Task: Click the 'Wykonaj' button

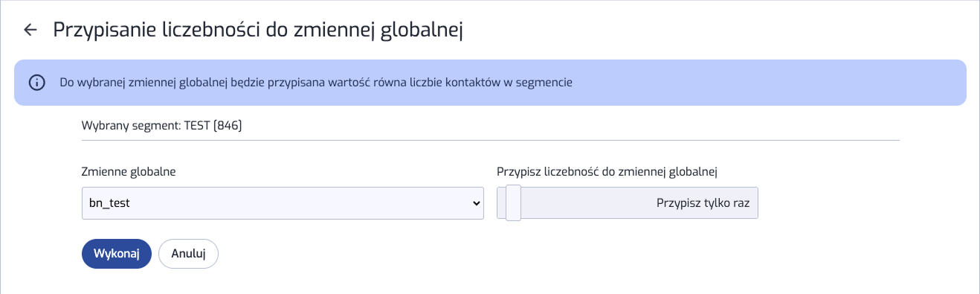Action: tap(117, 253)
